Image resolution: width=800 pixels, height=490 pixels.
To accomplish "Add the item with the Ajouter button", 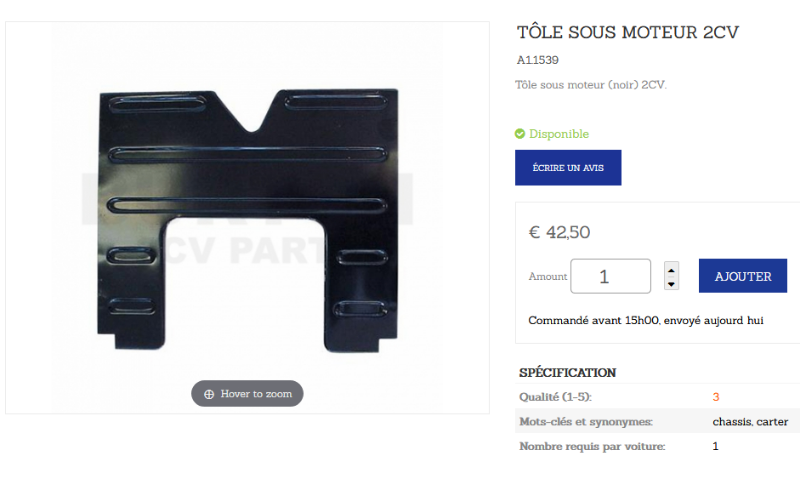I will [x=742, y=276].
